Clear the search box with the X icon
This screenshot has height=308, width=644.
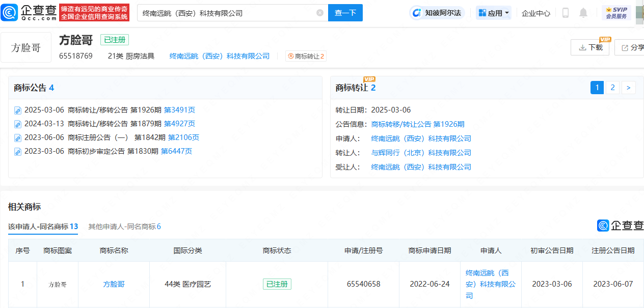point(320,13)
